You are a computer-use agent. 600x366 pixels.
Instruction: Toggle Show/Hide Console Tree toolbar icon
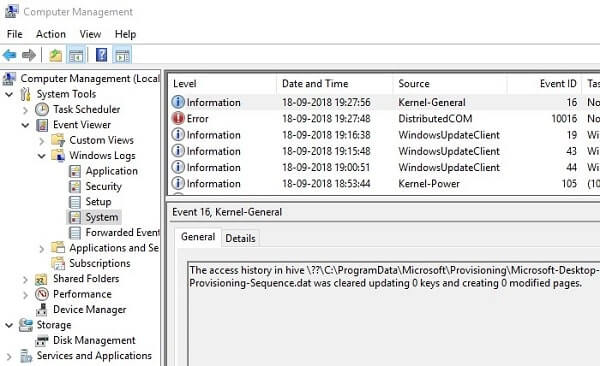76,56
